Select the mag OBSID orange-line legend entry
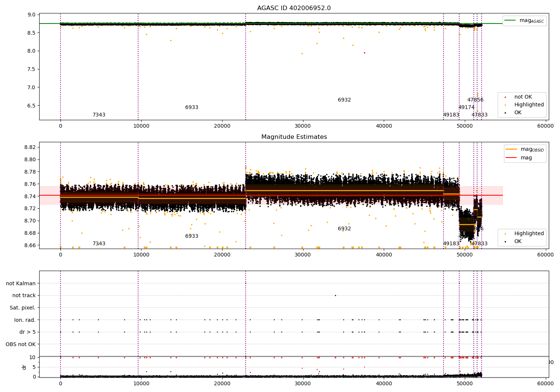 click(524, 150)
